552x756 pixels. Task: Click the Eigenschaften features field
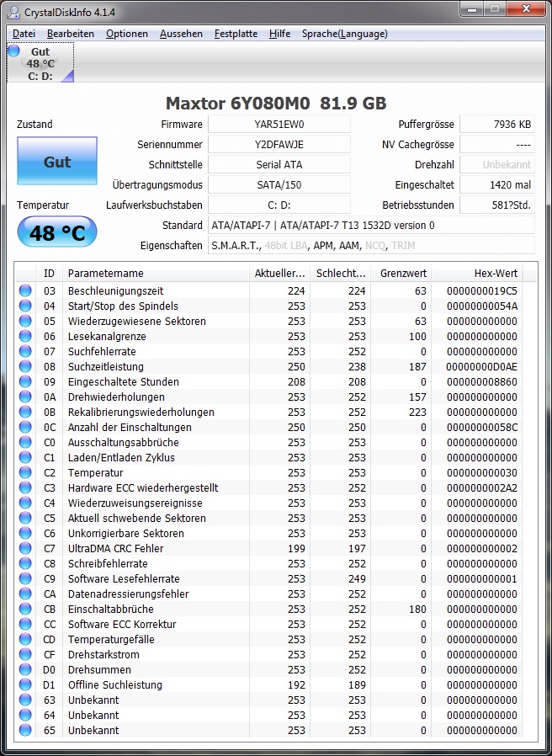(x=371, y=246)
